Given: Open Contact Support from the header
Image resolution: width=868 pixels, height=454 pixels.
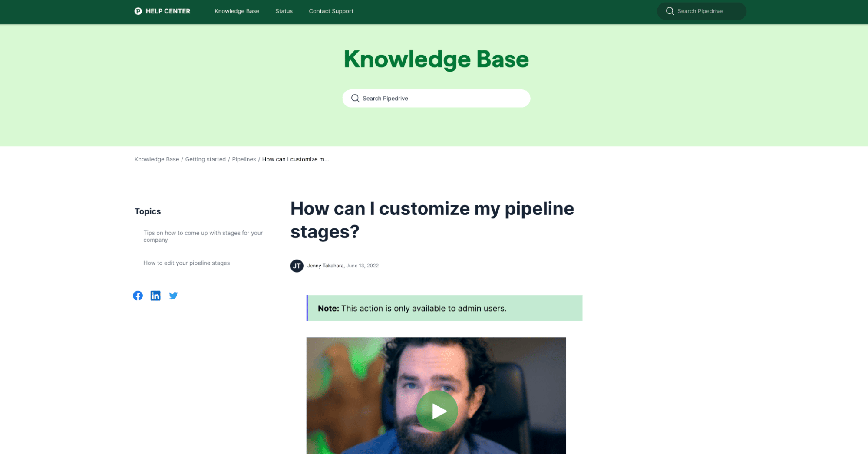Looking at the screenshot, I should pos(331,11).
